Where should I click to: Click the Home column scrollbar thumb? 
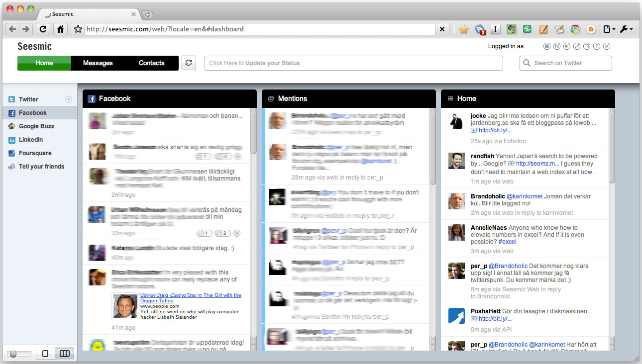click(x=612, y=147)
